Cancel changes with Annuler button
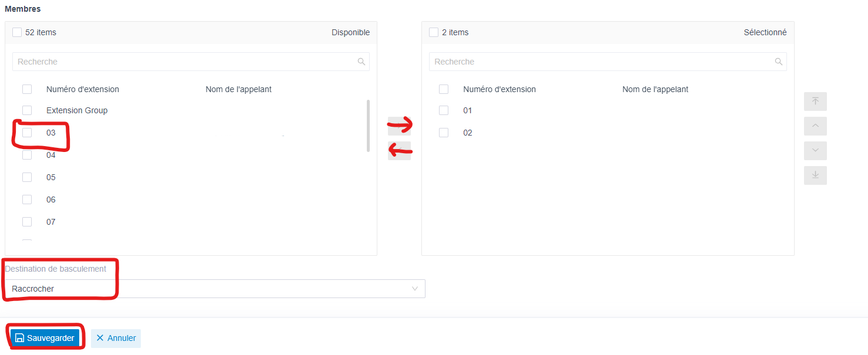The width and height of the screenshot is (868, 355). 116,338
